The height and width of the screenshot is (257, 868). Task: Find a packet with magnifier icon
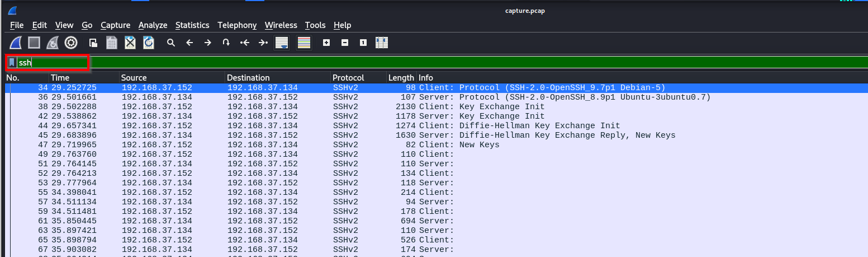tap(171, 43)
